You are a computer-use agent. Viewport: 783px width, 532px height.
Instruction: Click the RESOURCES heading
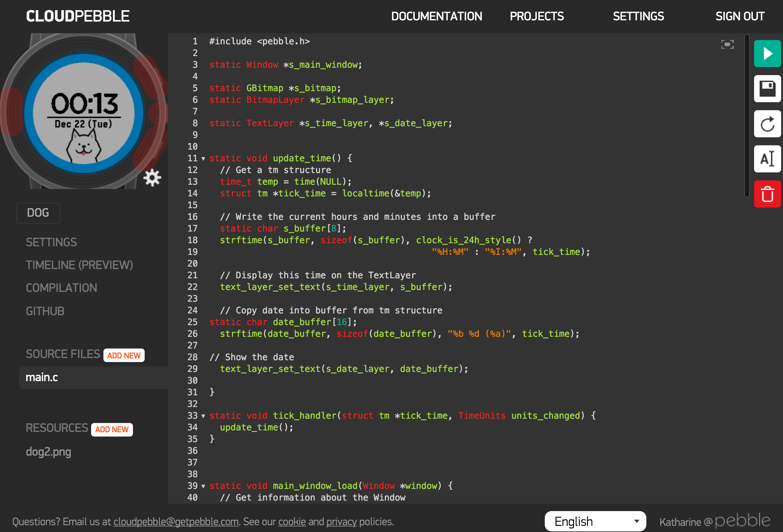click(x=57, y=428)
